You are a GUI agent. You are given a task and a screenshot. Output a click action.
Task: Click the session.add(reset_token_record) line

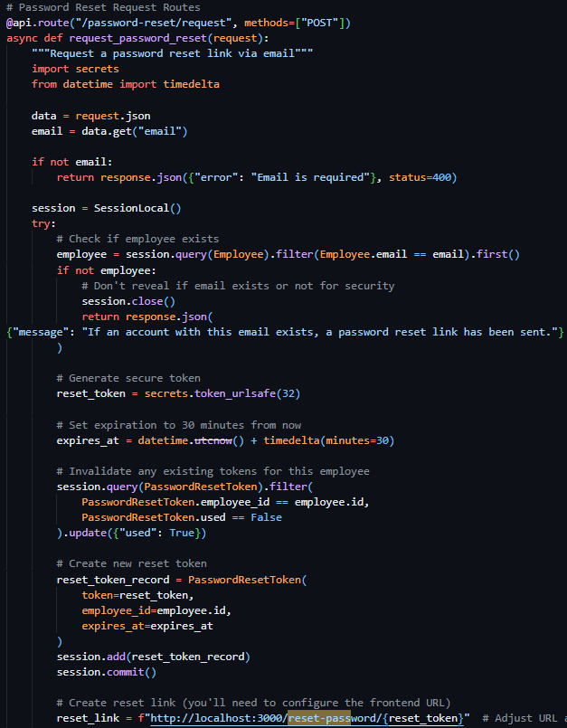(153, 657)
